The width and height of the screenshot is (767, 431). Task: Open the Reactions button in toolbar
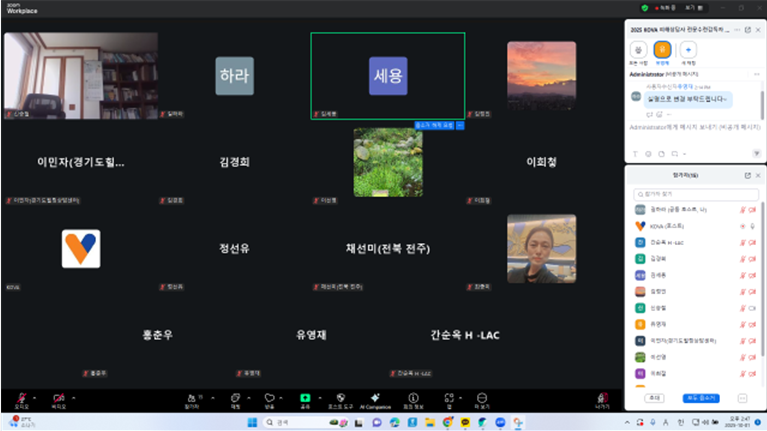pos(269,398)
